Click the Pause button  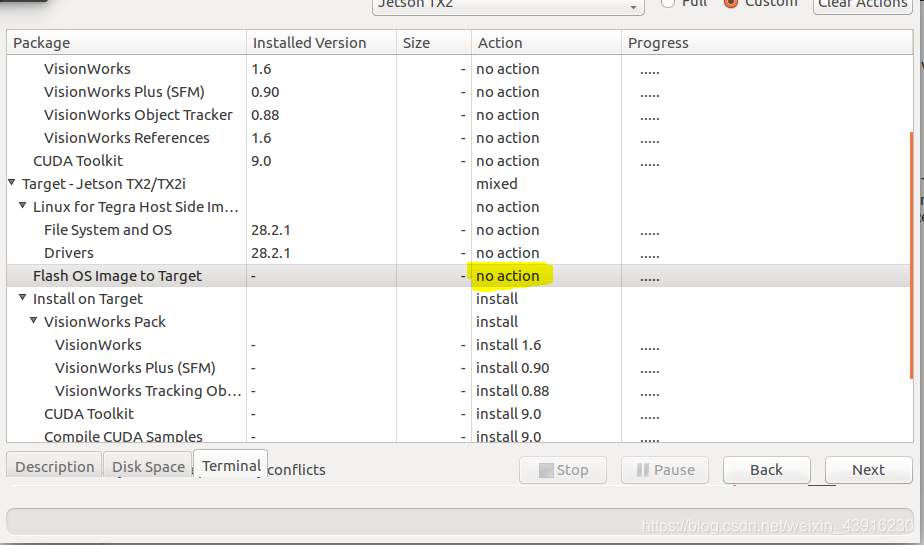[x=665, y=470]
